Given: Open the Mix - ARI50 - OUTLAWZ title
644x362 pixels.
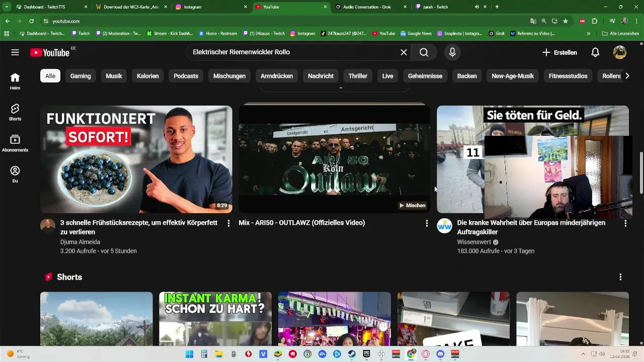Looking at the screenshot, I should (302, 223).
